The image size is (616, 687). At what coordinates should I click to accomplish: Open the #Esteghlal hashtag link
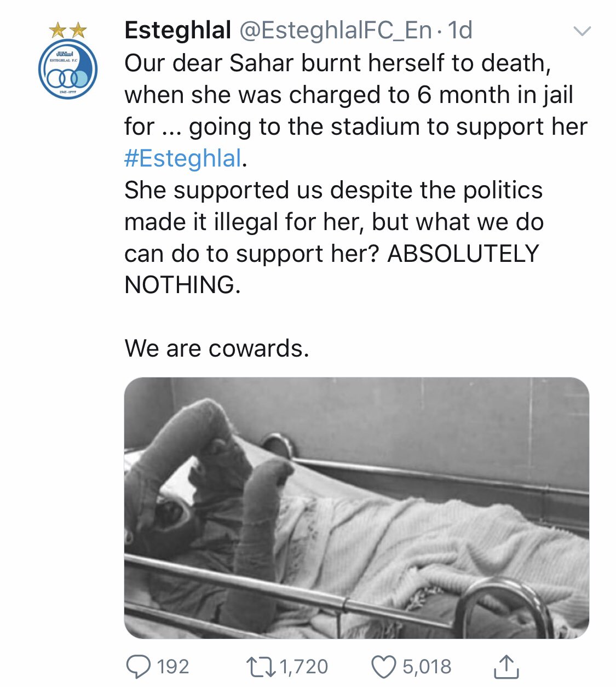pyautogui.click(x=183, y=158)
